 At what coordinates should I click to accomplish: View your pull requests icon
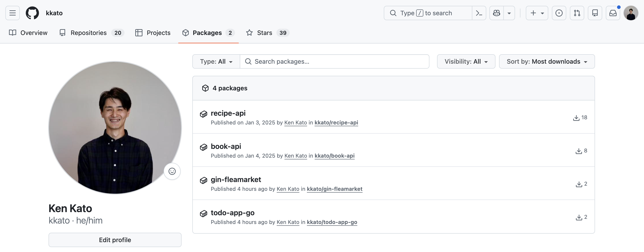(x=577, y=13)
